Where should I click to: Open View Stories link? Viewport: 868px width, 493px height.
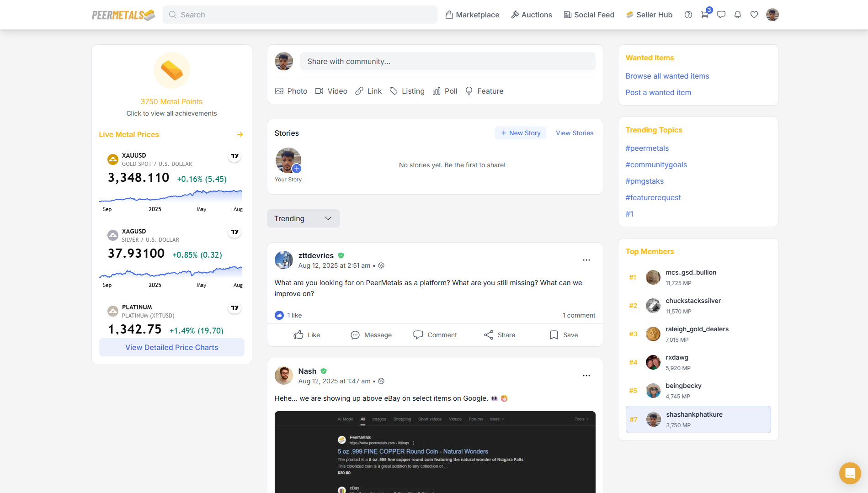point(575,133)
